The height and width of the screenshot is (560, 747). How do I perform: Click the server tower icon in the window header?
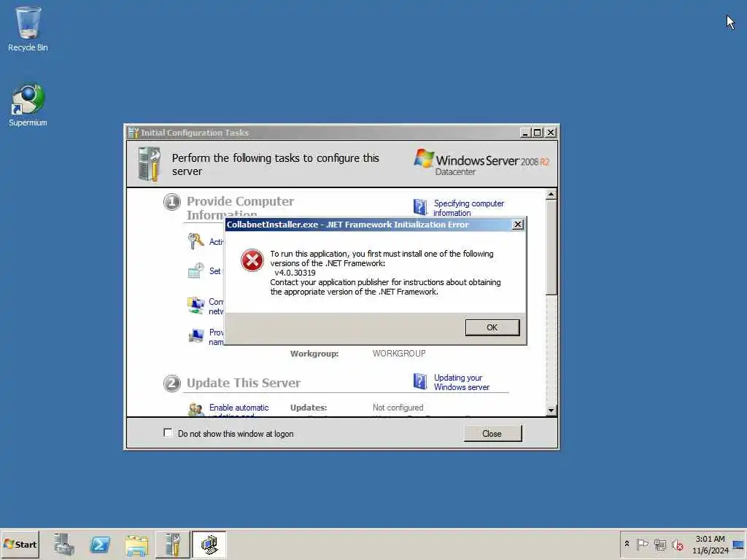(x=149, y=164)
